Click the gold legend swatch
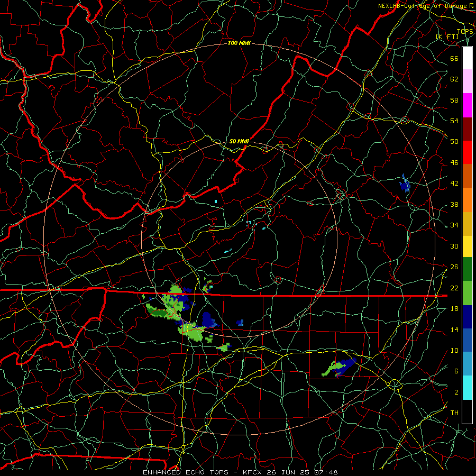476x476 pixels. point(467,224)
